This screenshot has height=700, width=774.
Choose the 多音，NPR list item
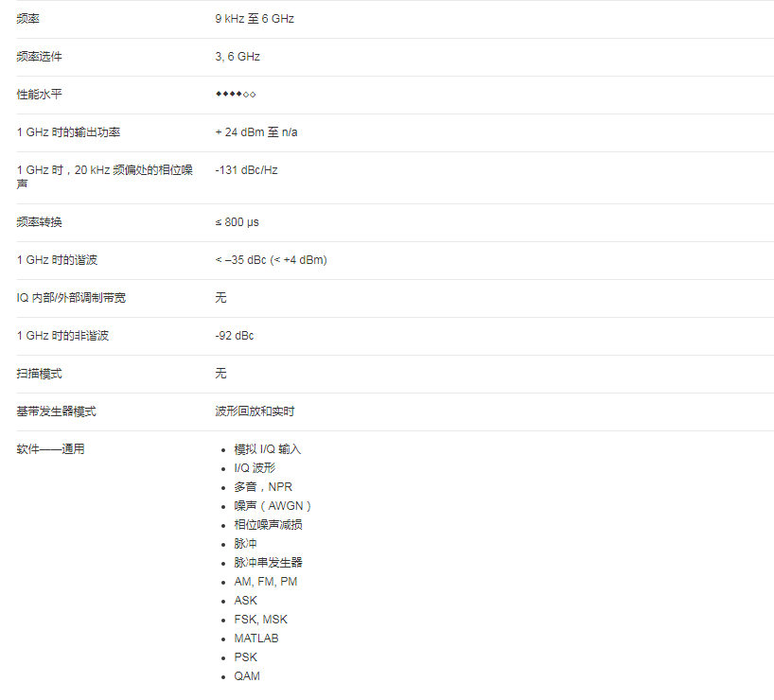263,487
